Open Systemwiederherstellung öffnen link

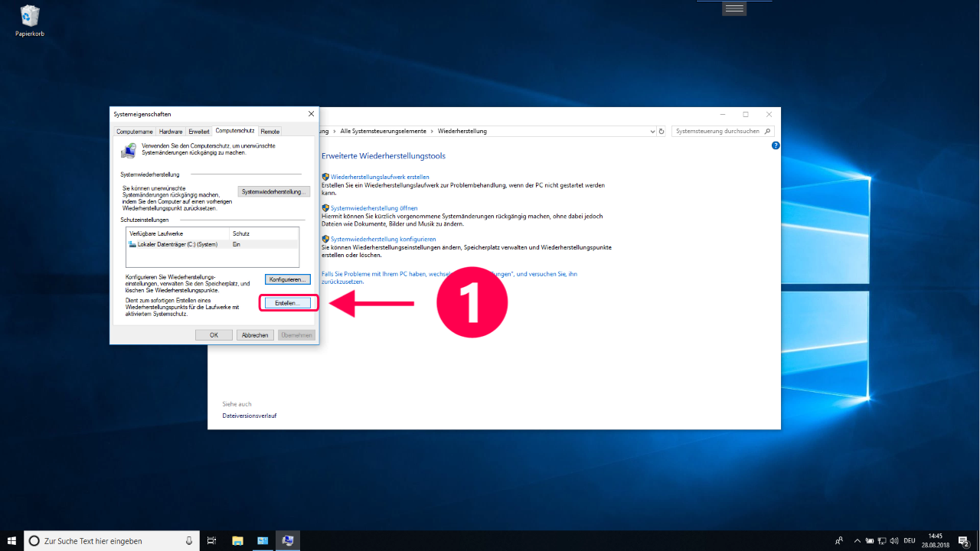pyautogui.click(x=374, y=208)
